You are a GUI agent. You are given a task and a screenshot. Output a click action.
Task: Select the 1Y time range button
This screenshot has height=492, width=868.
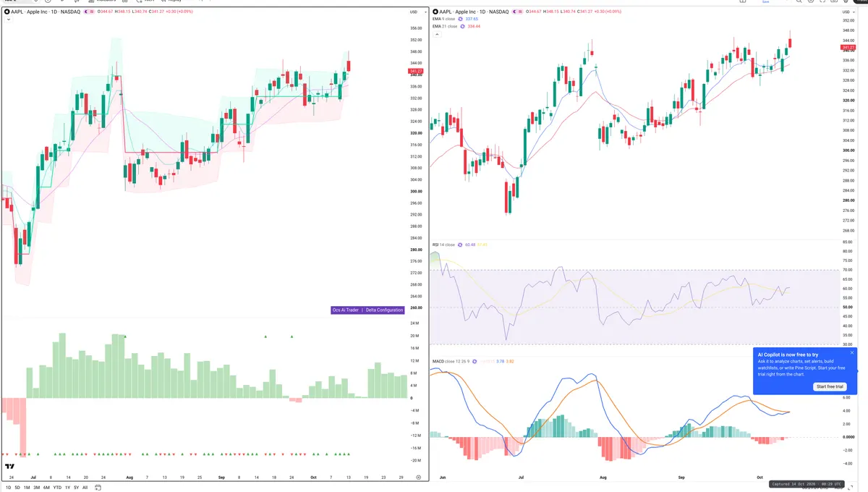67,488
